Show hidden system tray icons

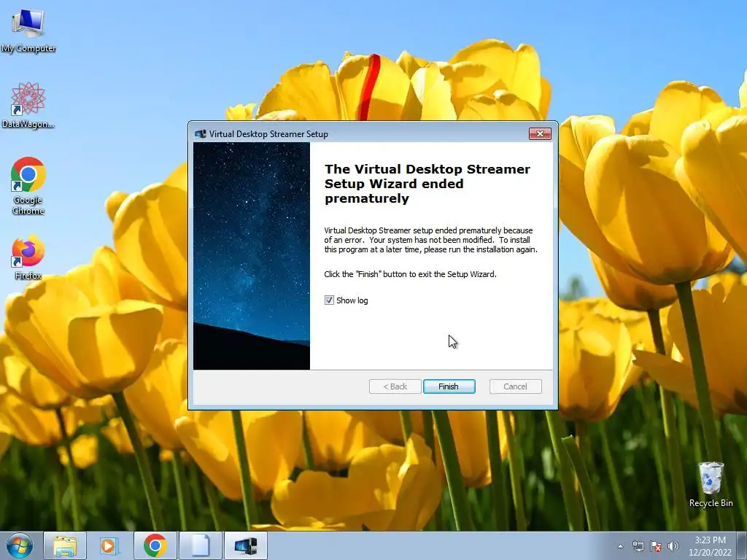click(x=620, y=546)
